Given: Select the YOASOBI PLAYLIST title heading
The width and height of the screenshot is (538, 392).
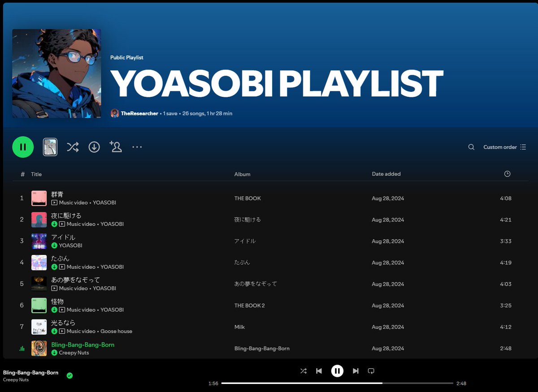Looking at the screenshot, I should pyautogui.click(x=277, y=84).
